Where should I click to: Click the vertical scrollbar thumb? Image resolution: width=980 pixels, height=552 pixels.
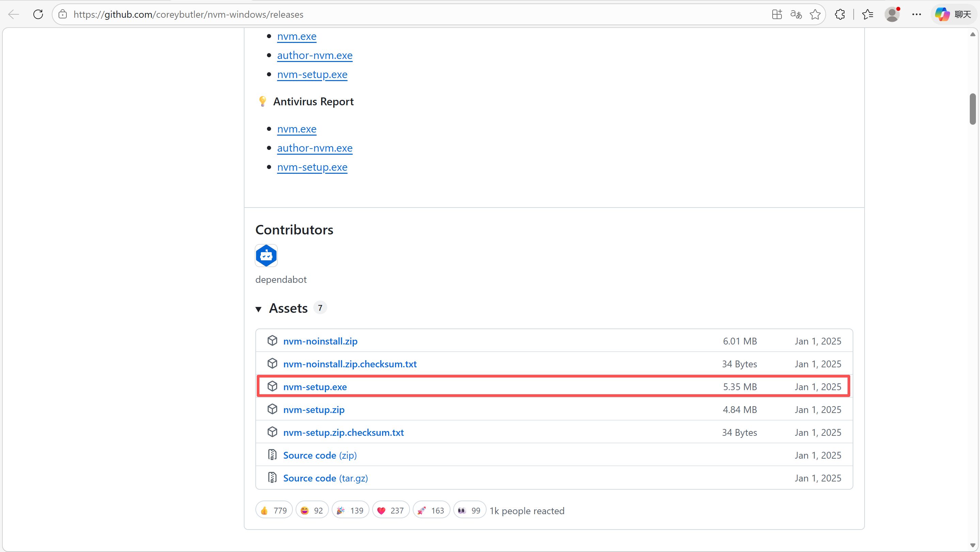pos(973,108)
